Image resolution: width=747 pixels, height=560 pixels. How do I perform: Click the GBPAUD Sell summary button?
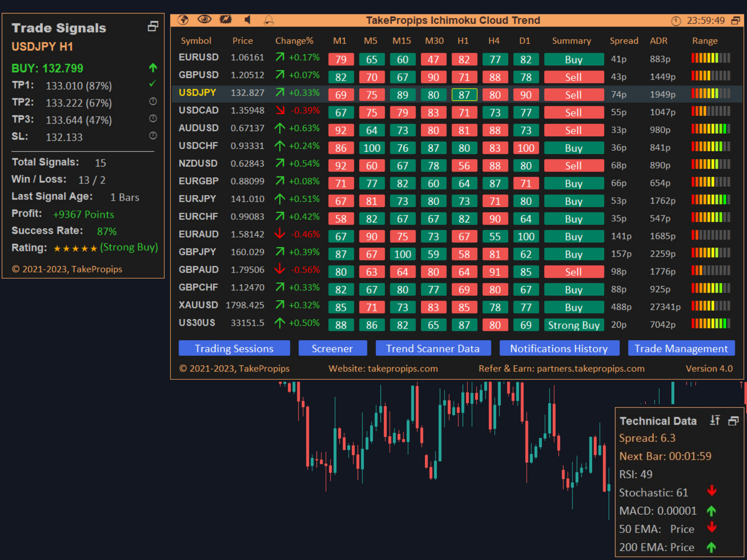574,272
